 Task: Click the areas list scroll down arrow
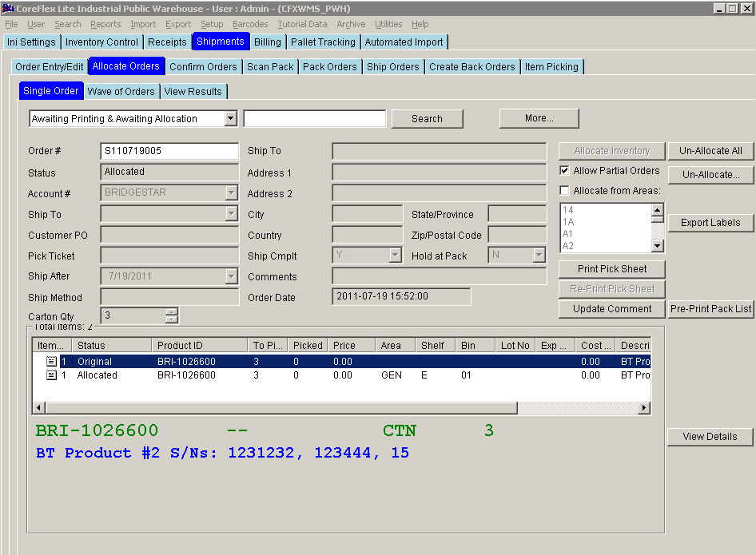(657, 246)
